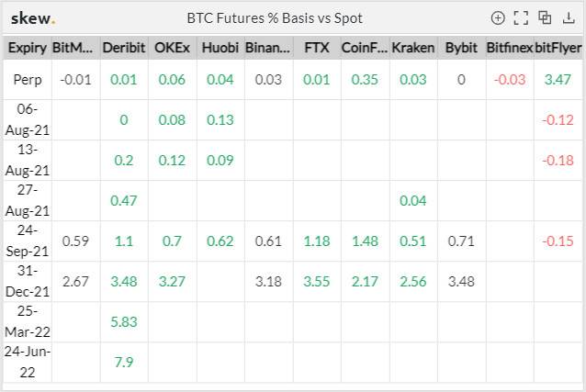Sort by the Expiry column header

click(28, 48)
